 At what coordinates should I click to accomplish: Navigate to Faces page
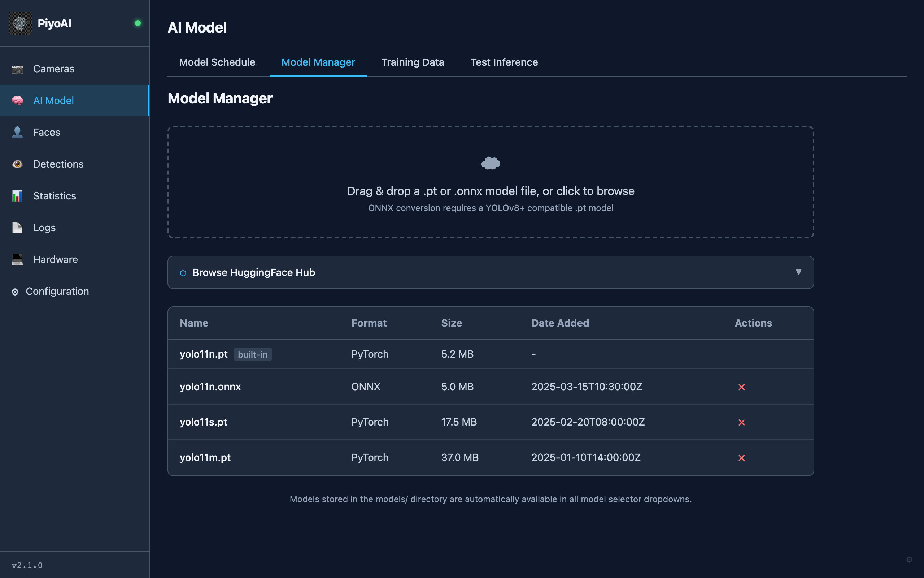click(x=74, y=132)
